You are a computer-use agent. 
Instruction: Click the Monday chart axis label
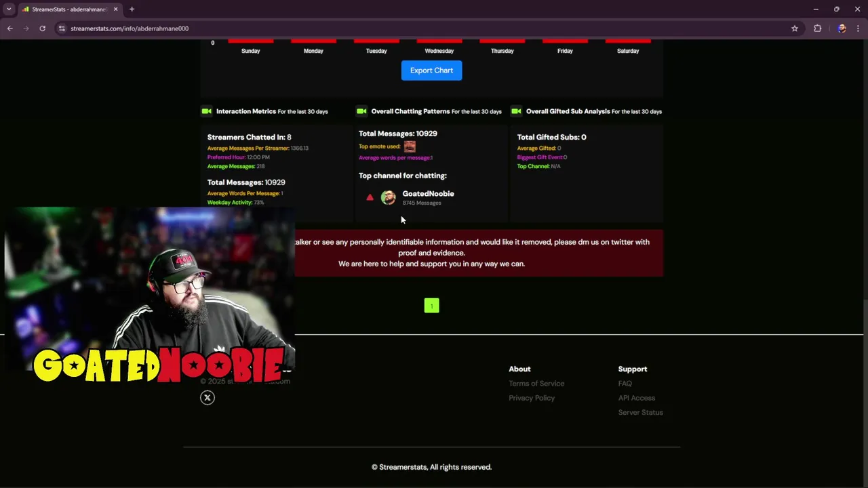(x=313, y=51)
